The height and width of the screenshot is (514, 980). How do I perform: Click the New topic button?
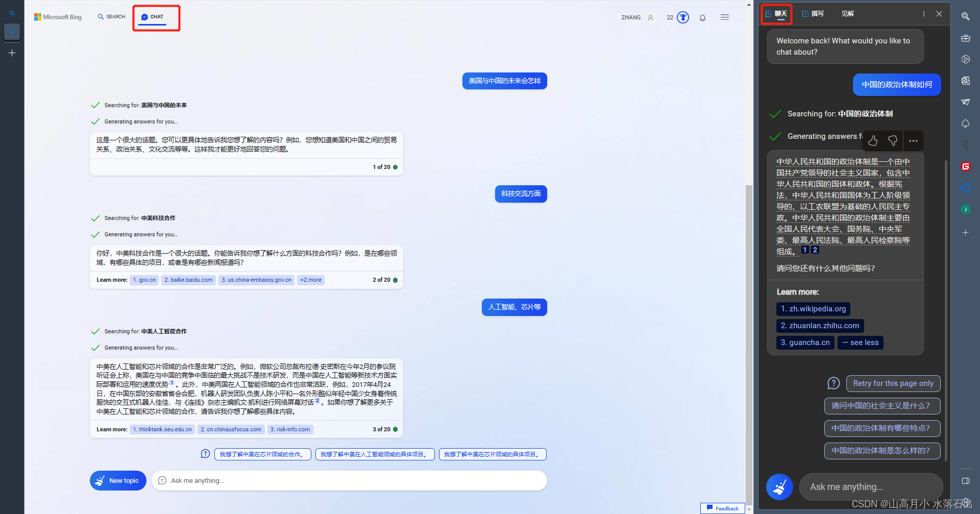tap(118, 480)
